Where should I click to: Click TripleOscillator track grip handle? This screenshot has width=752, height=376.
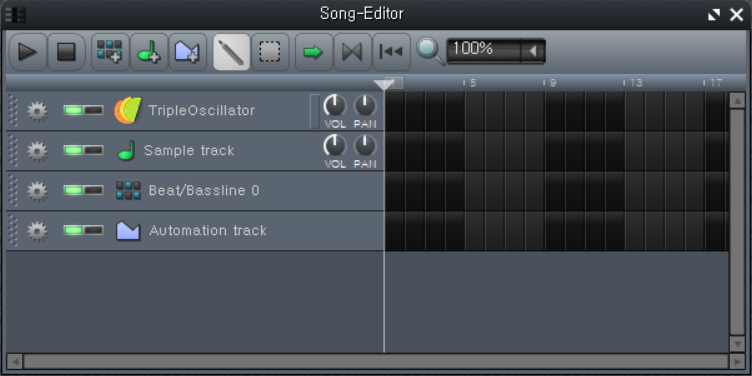tap(13, 111)
